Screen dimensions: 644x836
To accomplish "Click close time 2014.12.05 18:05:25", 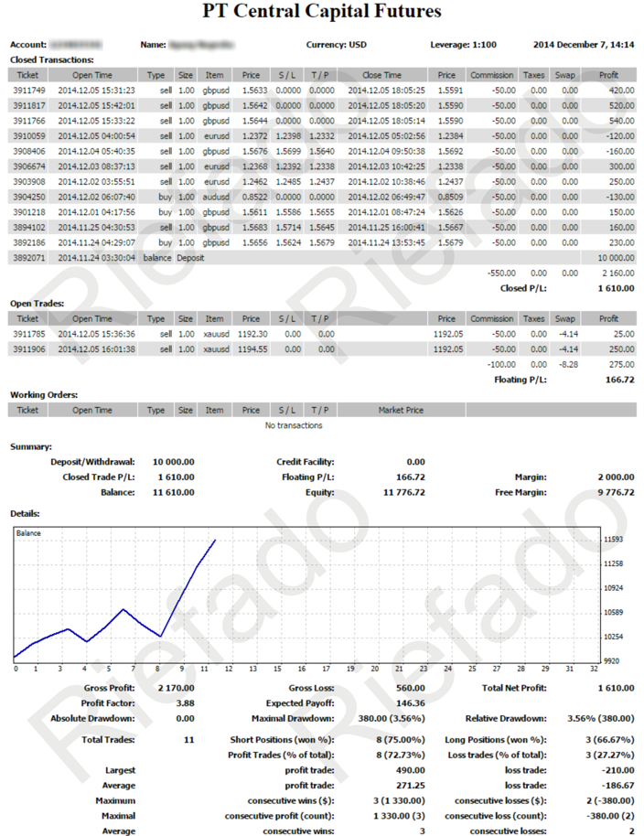I will [387, 91].
